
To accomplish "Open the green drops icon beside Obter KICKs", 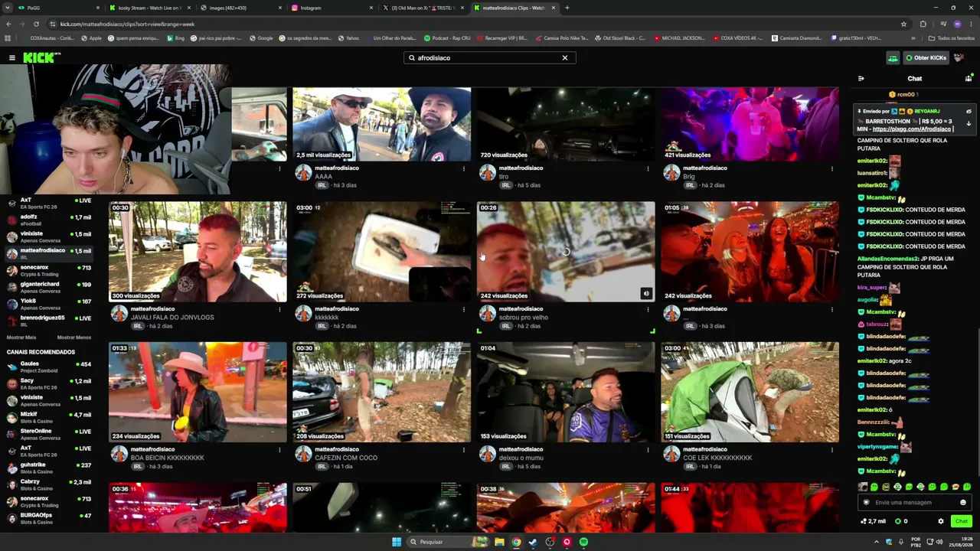I will (x=893, y=57).
